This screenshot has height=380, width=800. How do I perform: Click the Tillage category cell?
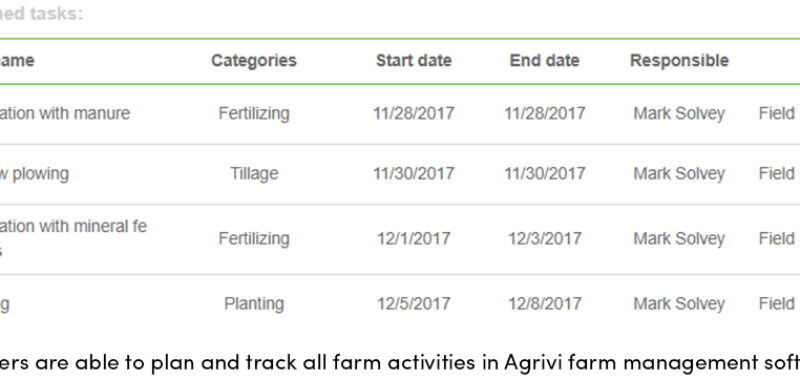254,174
